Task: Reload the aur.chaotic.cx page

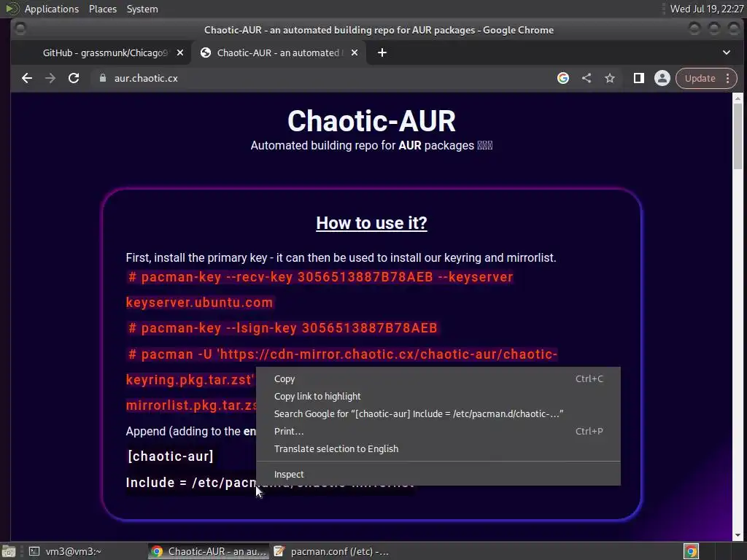Action: point(74,78)
